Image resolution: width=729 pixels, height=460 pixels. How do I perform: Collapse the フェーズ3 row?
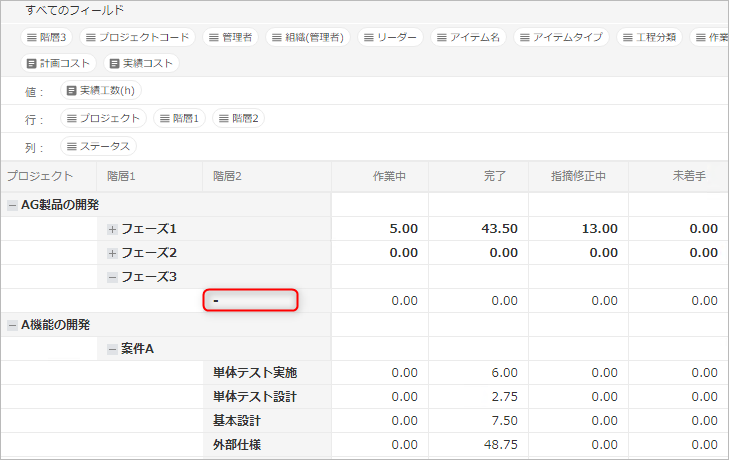(112, 277)
